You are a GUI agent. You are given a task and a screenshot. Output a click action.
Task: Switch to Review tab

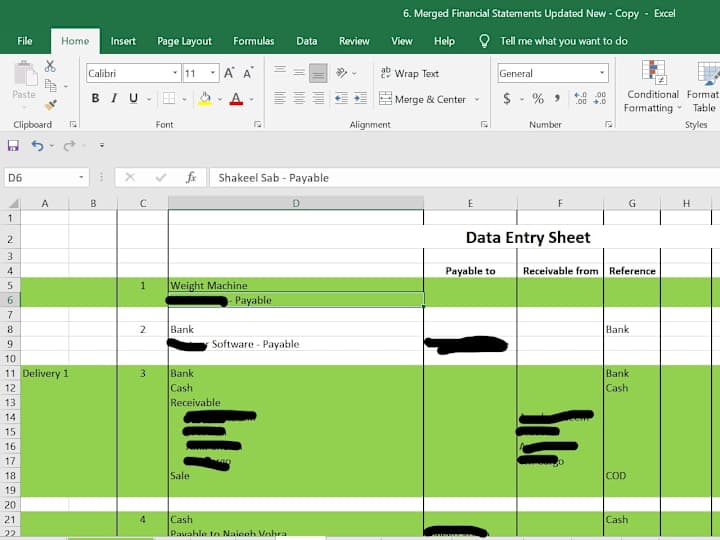(x=354, y=41)
